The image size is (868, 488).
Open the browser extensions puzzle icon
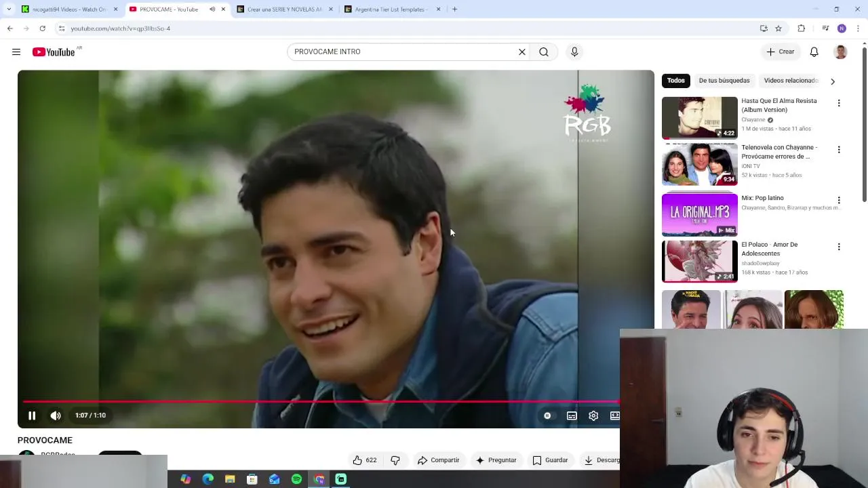click(802, 28)
